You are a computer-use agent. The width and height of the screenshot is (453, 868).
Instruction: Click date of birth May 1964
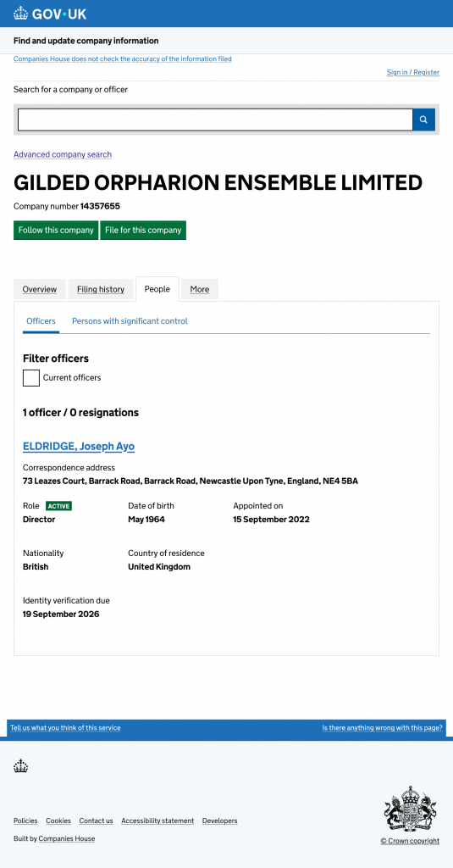146,520
